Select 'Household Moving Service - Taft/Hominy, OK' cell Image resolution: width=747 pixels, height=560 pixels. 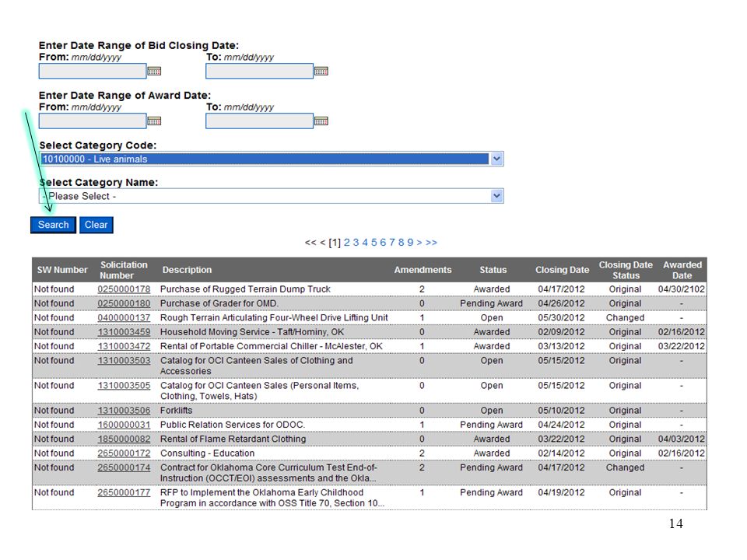tap(252, 332)
